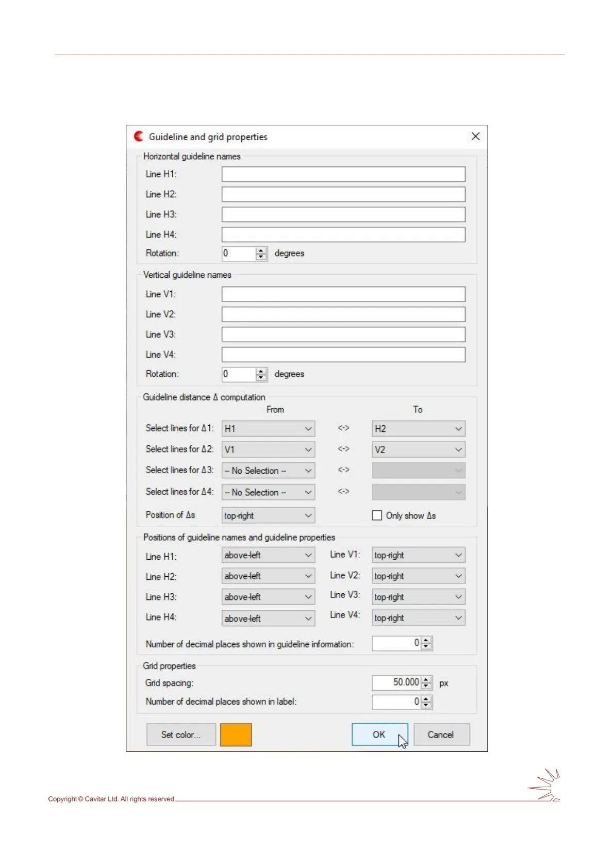Screen dimensions: 614x868
Task: Click the Line H1 name text field
Action: click(x=343, y=174)
